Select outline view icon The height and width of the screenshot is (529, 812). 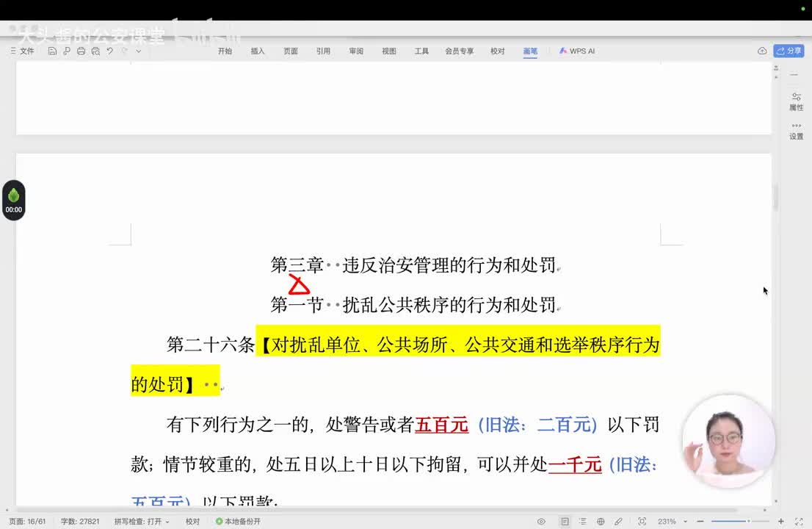tap(583, 521)
